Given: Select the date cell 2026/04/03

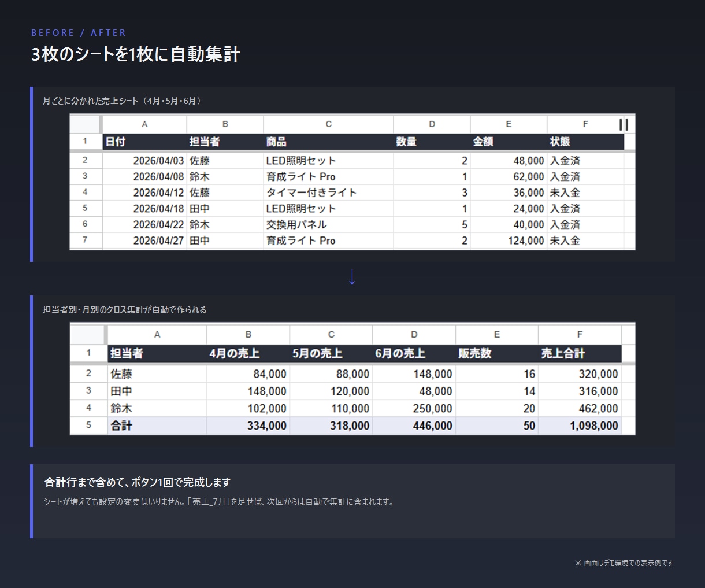Looking at the screenshot, I should (x=144, y=161).
